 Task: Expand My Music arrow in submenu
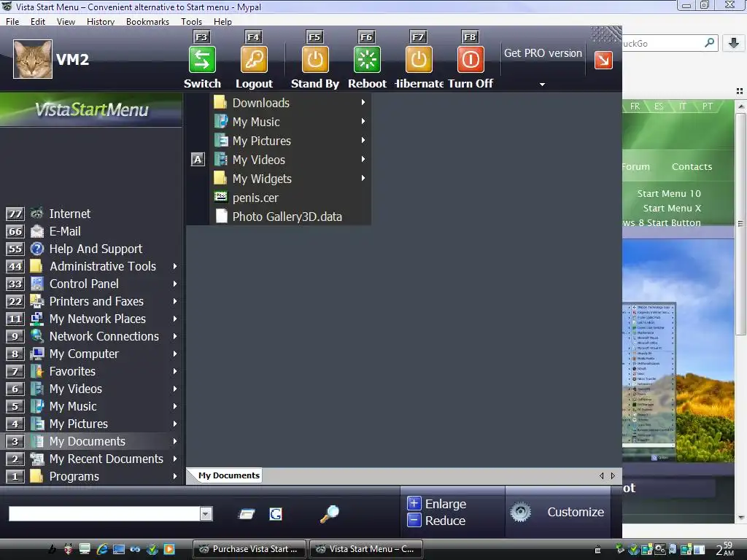(x=363, y=122)
